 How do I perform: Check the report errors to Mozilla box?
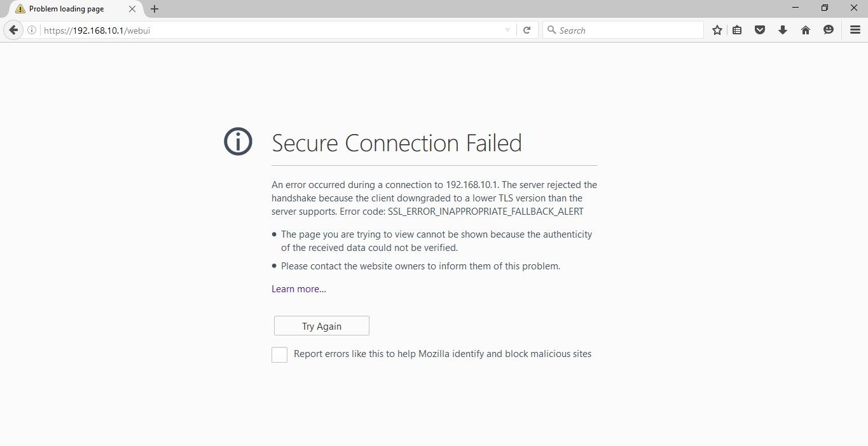click(279, 355)
